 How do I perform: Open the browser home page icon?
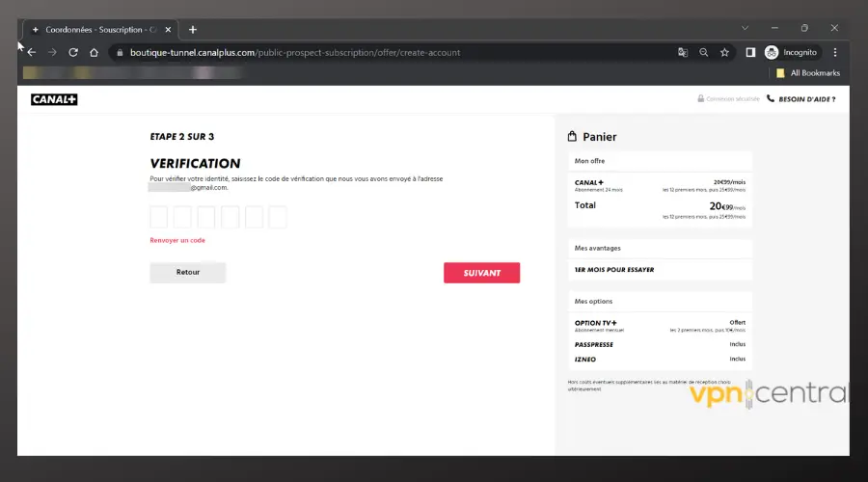pos(94,52)
